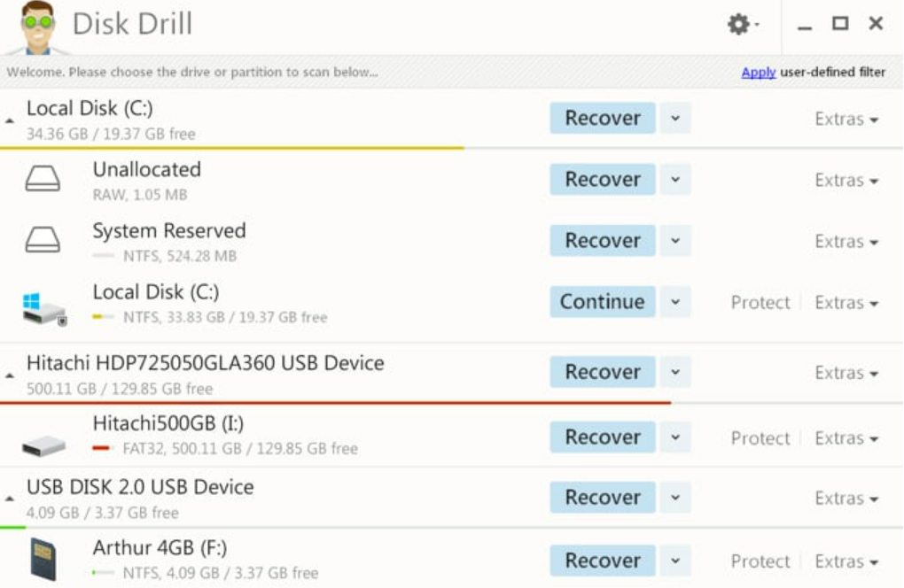The image size is (904, 588).
Task: Open Extras menu for System Reserved
Action: coord(846,242)
